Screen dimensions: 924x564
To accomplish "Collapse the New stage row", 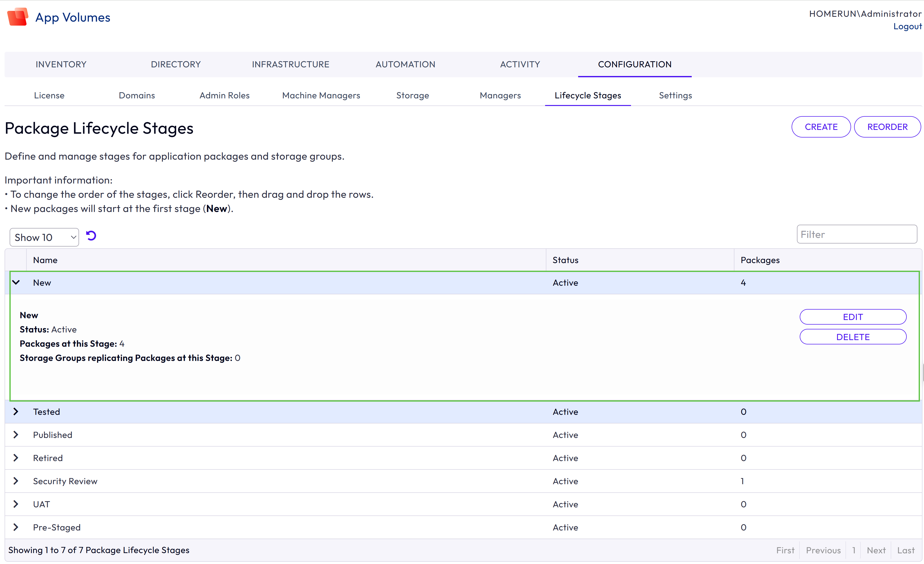I will pos(16,282).
